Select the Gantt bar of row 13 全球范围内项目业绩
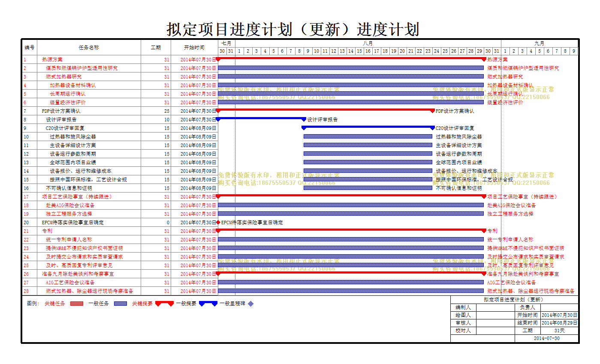Image resolution: width=600 pixels, height=364 pixels. [368, 162]
